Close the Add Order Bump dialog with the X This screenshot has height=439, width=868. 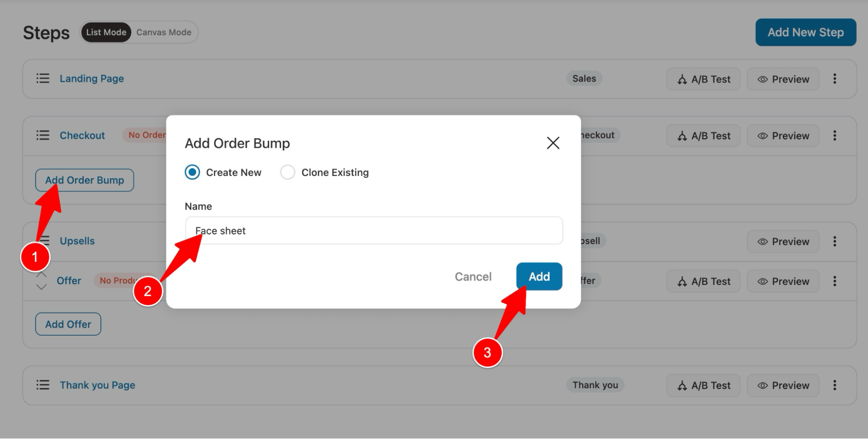pos(553,143)
